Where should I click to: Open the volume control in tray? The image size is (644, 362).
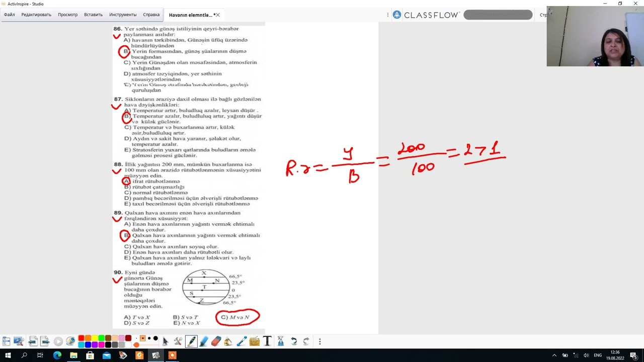tap(586, 355)
